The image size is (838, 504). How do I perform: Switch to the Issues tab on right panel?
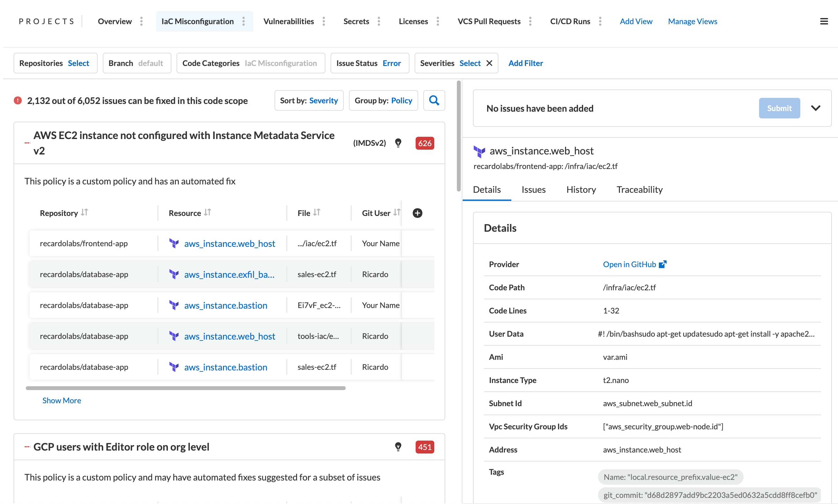[534, 190]
